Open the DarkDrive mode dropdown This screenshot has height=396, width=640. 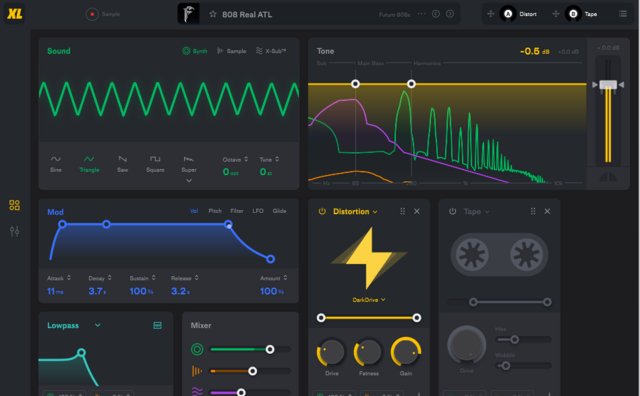click(369, 300)
